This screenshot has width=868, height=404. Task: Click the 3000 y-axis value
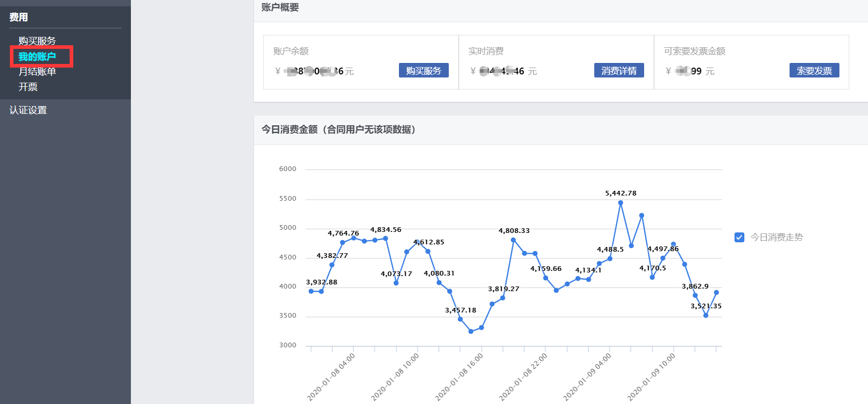[x=288, y=345]
